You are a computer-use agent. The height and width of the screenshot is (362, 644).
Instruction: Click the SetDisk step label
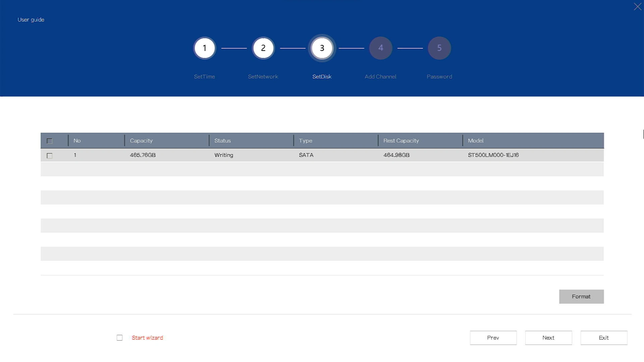coord(322,77)
